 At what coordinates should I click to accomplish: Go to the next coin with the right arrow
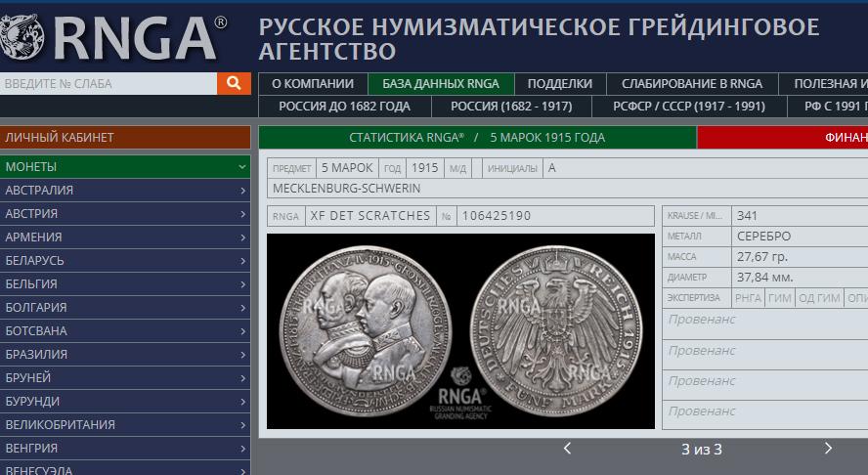(828, 449)
